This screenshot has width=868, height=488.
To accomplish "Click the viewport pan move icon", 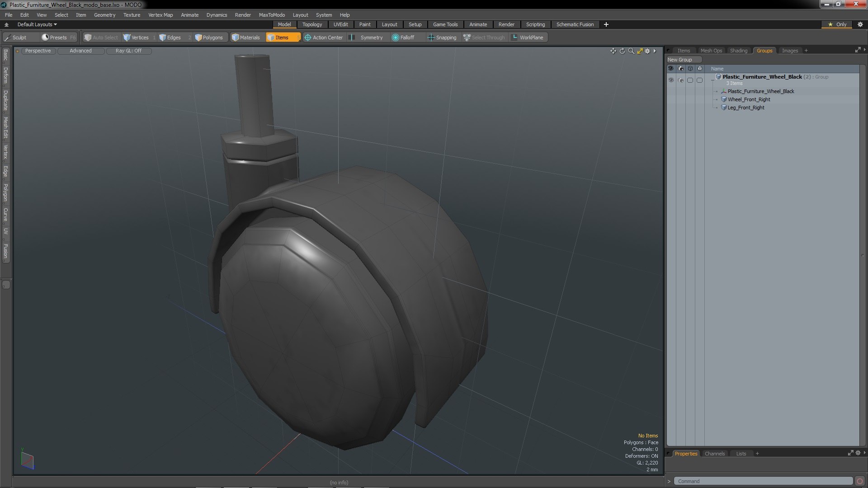I will click(x=613, y=51).
